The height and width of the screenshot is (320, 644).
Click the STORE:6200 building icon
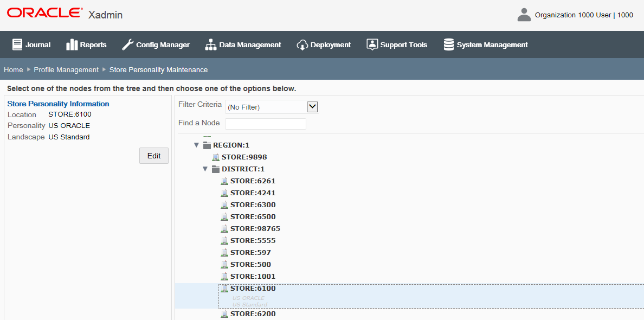(224, 314)
